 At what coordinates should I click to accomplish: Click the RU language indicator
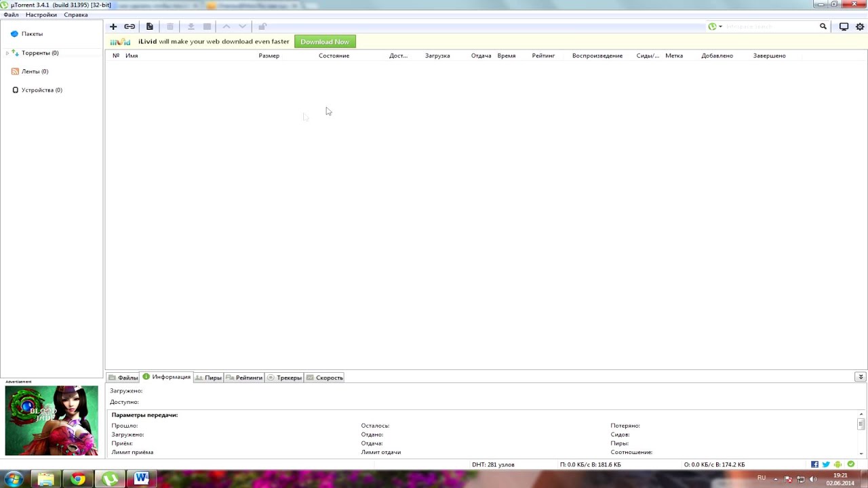[x=762, y=478]
